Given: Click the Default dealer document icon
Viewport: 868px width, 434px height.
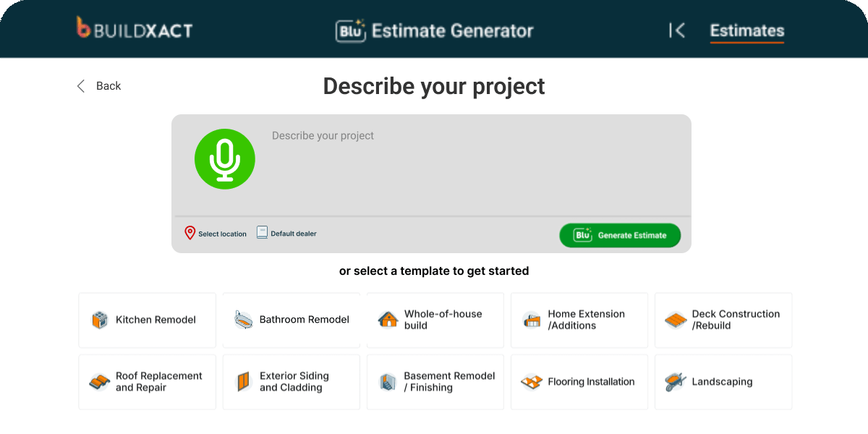Looking at the screenshot, I should click(262, 233).
